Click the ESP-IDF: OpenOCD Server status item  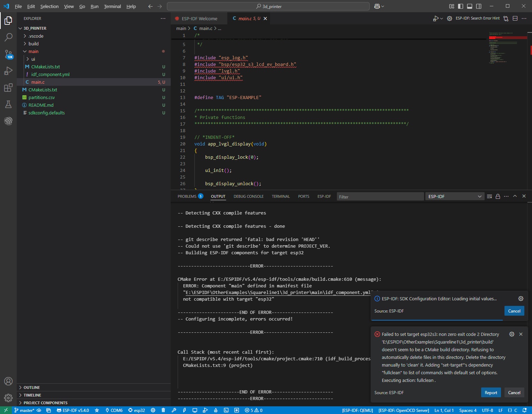point(404,411)
